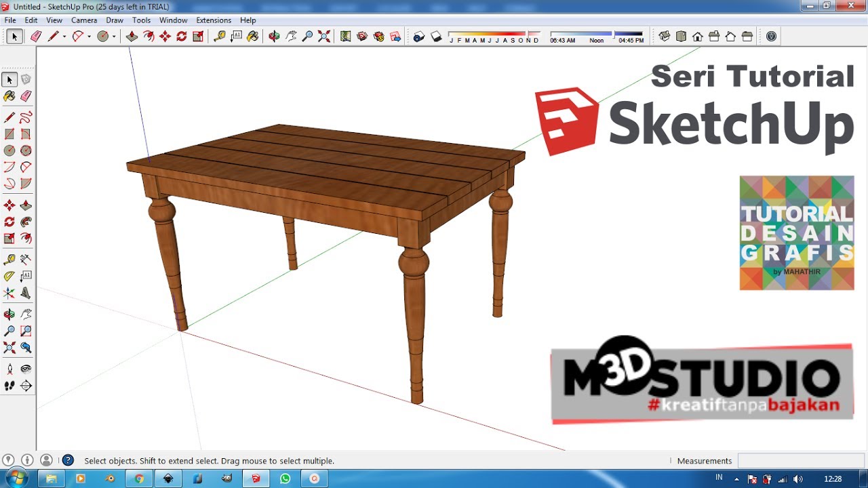This screenshot has width=868, height=488.
Task: Switch to Right view
Action: (714, 37)
